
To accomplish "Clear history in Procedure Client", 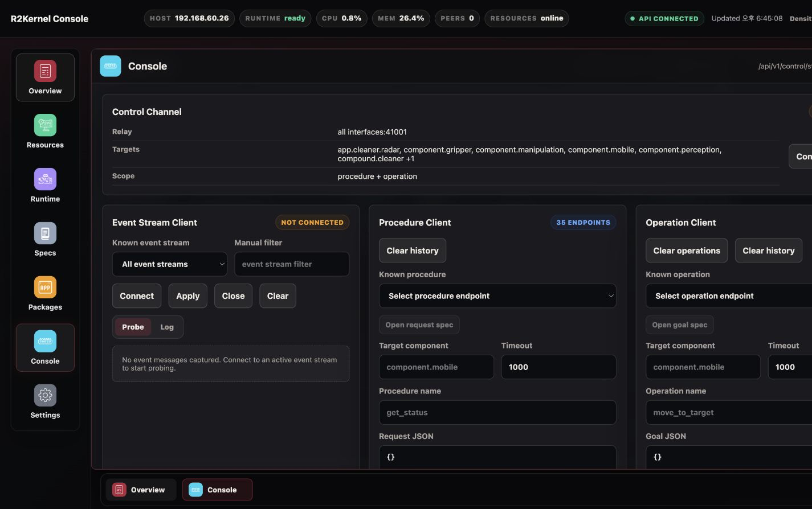I will [413, 251].
